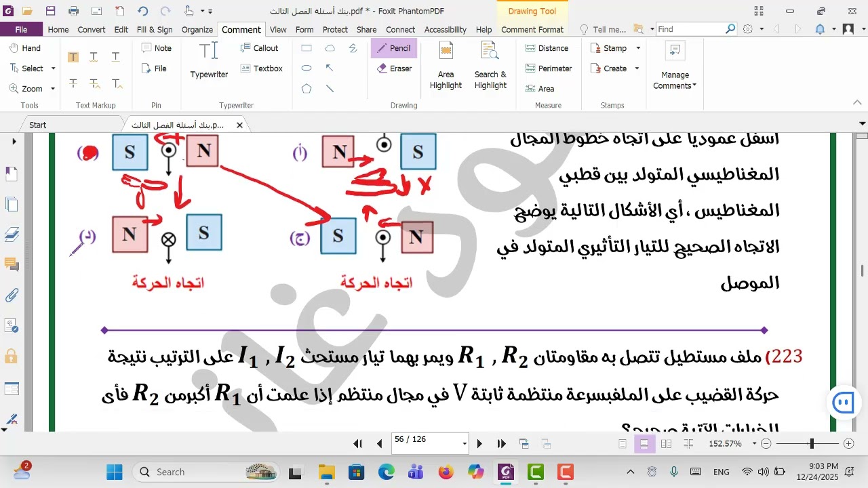Toggle Replace text markup
This screenshot has width=868, height=488.
pyautogui.click(x=94, y=83)
